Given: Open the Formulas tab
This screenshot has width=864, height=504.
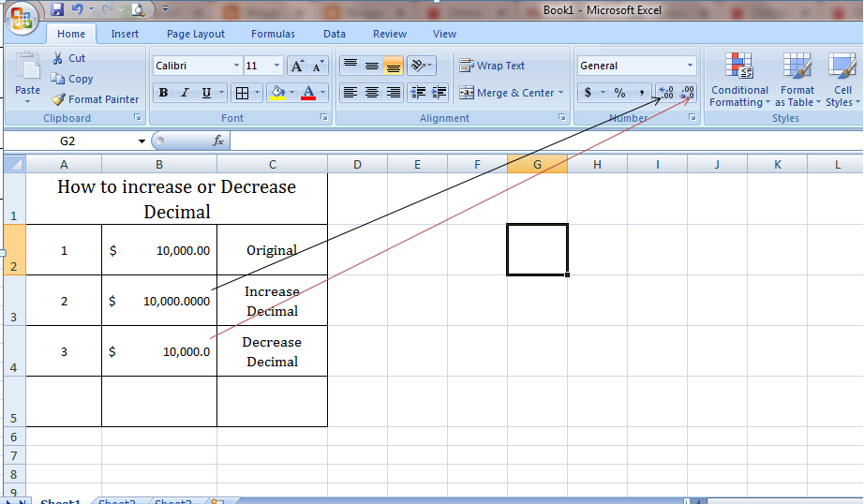Looking at the screenshot, I should pos(273,34).
